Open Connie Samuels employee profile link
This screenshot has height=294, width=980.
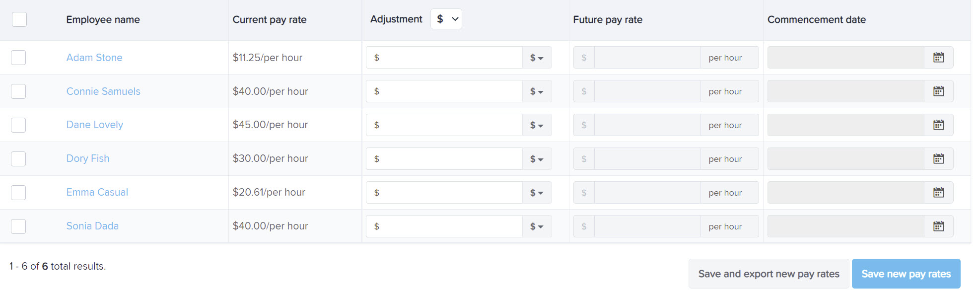(x=103, y=91)
